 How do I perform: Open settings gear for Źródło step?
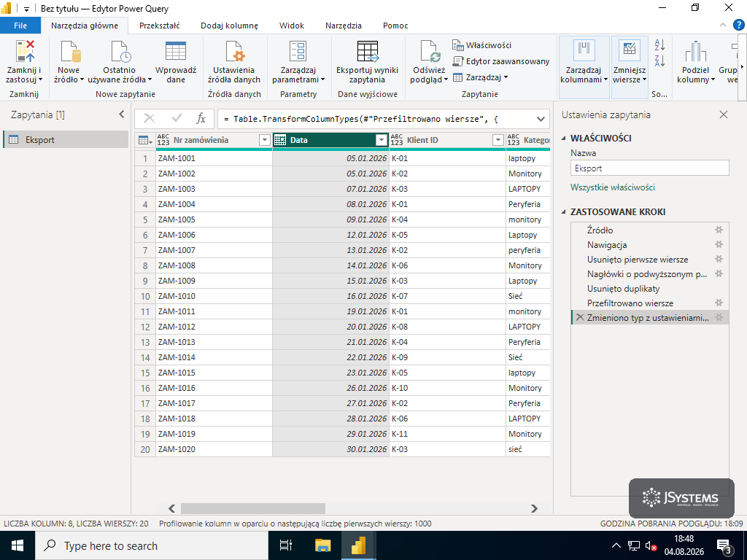tap(719, 230)
